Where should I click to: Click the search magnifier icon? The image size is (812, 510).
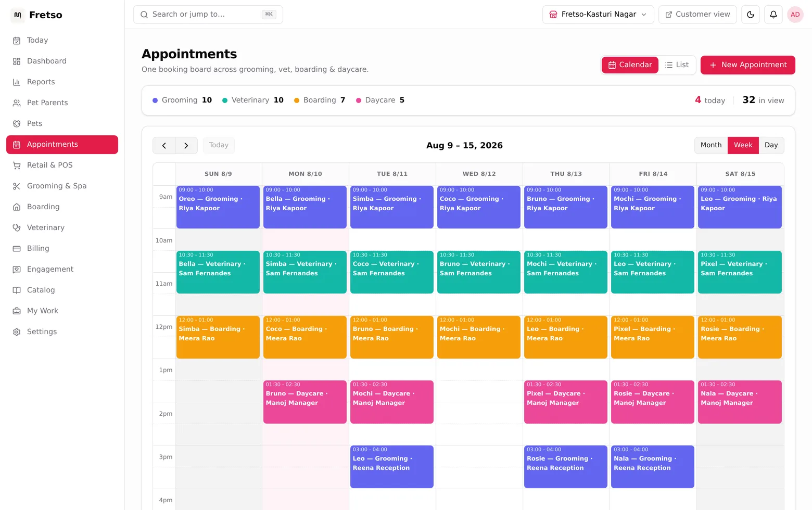[x=144, y=15]
